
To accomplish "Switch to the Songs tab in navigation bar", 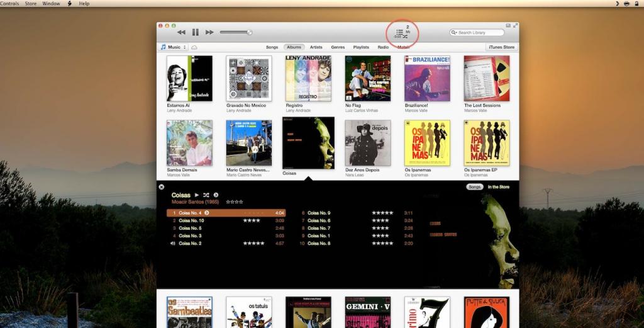I will [272, 47].
